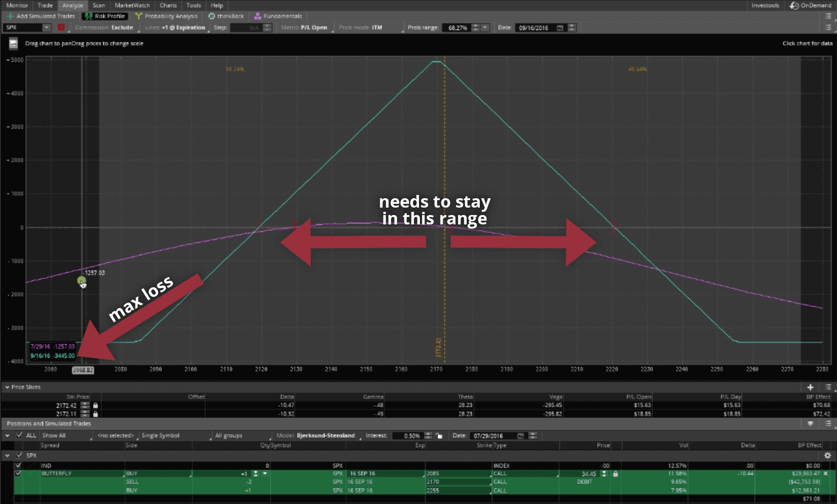Open calendar for date 07/29/2016
Screen dimensions: 837x504
(521, 435)
